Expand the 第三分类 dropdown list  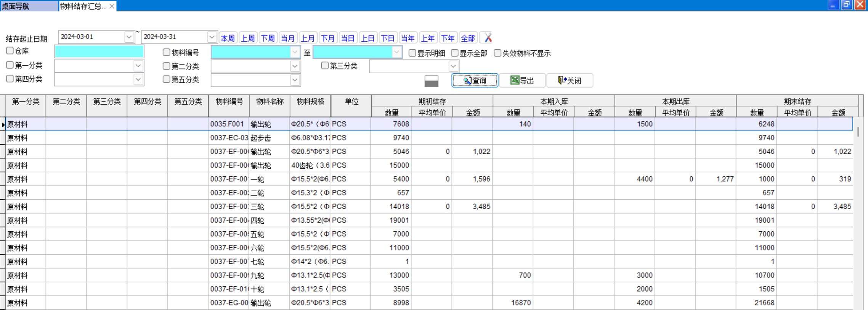pyautogui.click(x=453, y=66)
